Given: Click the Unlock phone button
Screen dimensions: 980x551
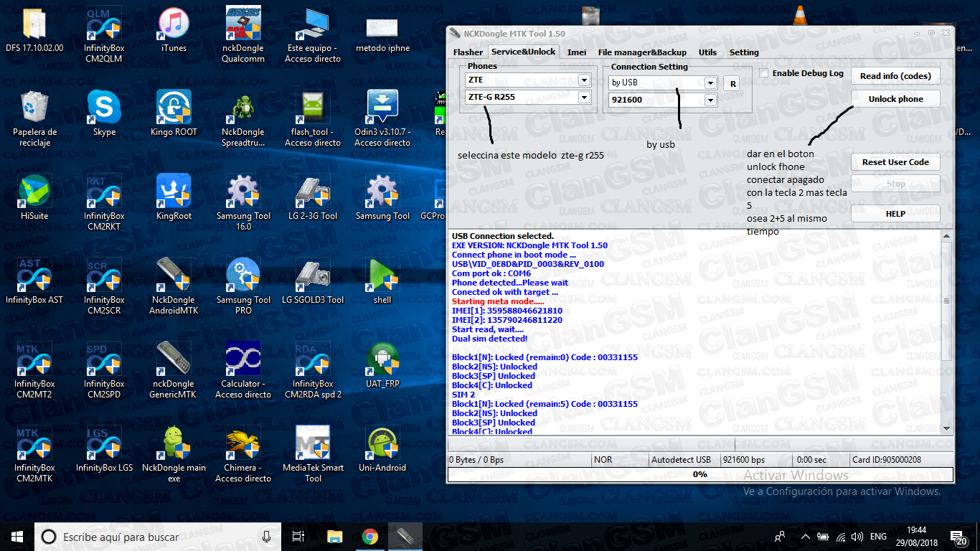Looking at the screenshot, I should (x=895, y=99).
